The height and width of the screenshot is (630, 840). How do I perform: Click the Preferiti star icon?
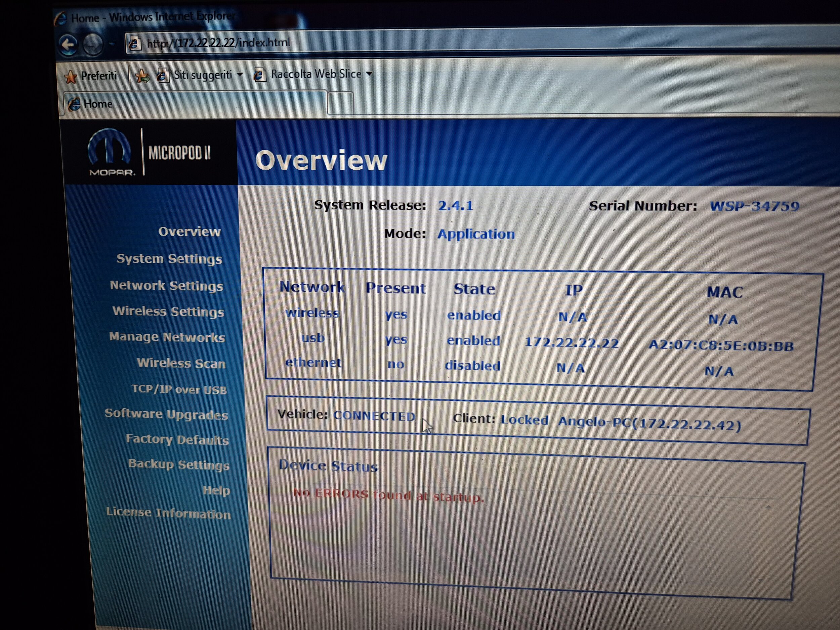[x=71, y=77]
